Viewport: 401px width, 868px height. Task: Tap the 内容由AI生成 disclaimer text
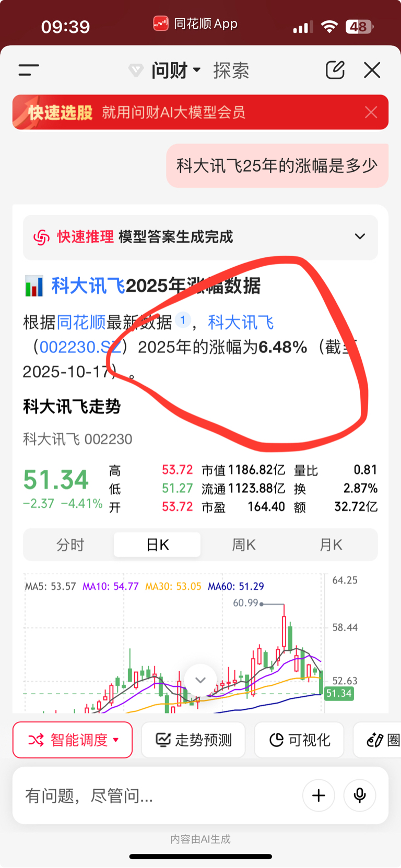pos(200,839)
